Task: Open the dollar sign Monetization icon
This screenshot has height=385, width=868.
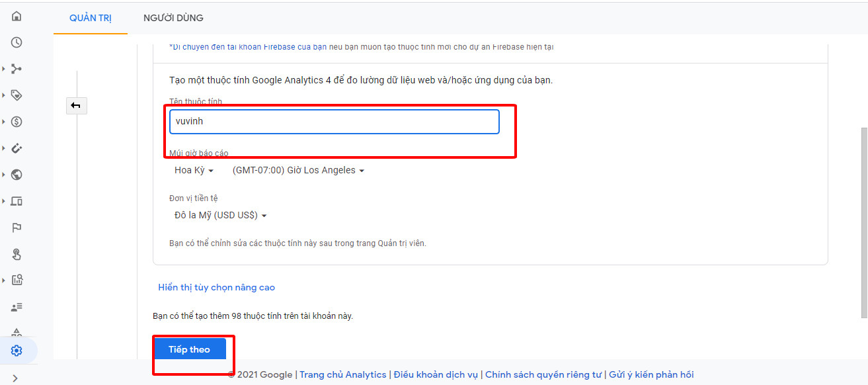Action: tap(17, 122)
